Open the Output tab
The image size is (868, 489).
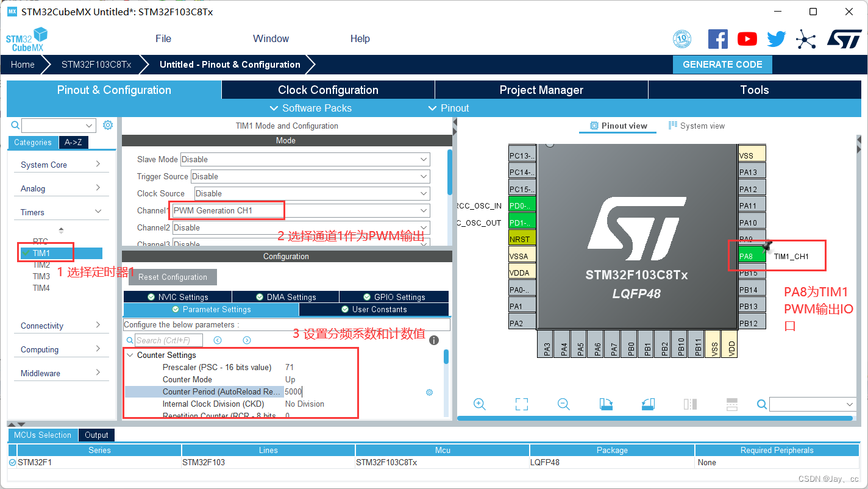[x=96, y=435]
